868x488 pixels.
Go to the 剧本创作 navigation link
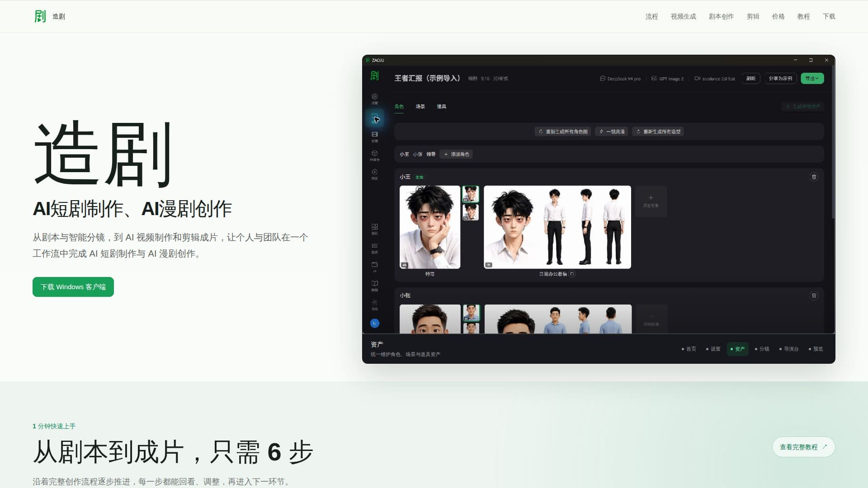pos(721,16)
